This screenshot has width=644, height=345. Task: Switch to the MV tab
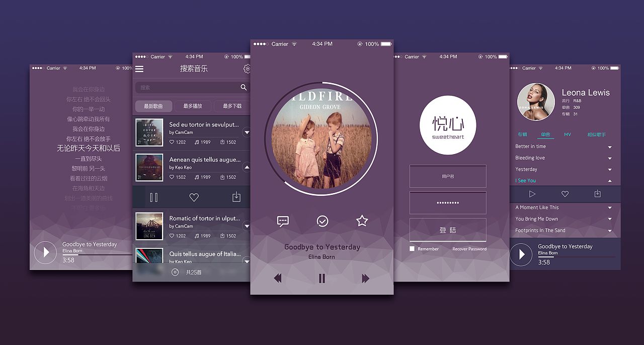(x=568, y=134)
